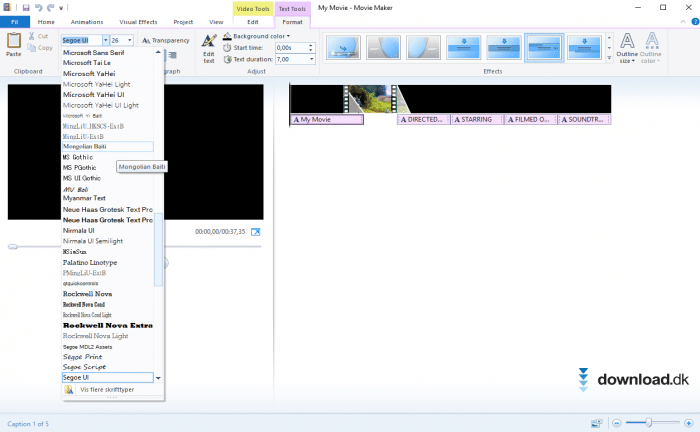Click the Text duration clock icon
Viewport: 700px width, 432px height.
(x=228, y=59)
